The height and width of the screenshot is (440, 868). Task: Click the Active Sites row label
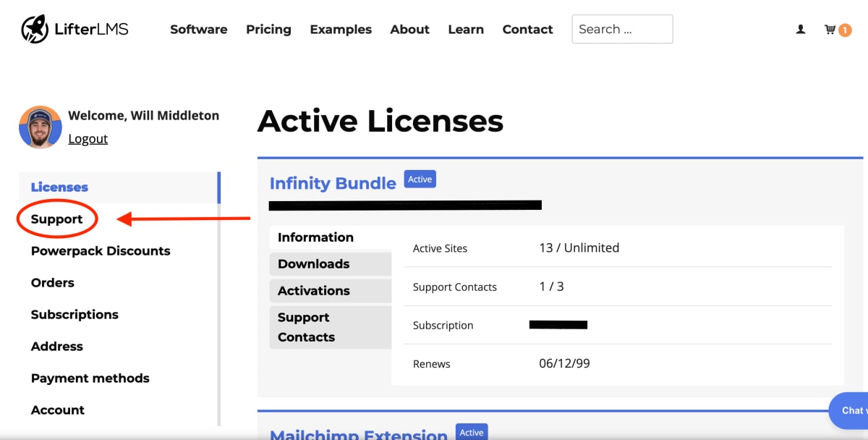pos(440,248)
